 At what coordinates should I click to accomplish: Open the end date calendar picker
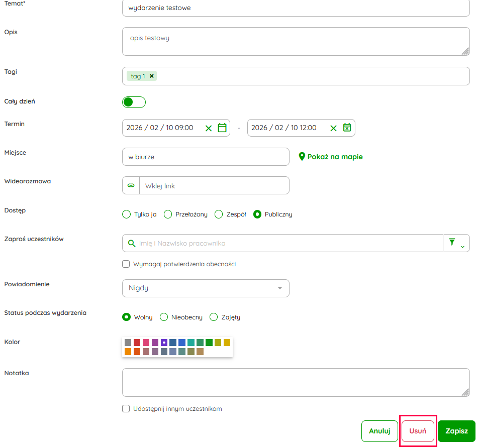347,128
